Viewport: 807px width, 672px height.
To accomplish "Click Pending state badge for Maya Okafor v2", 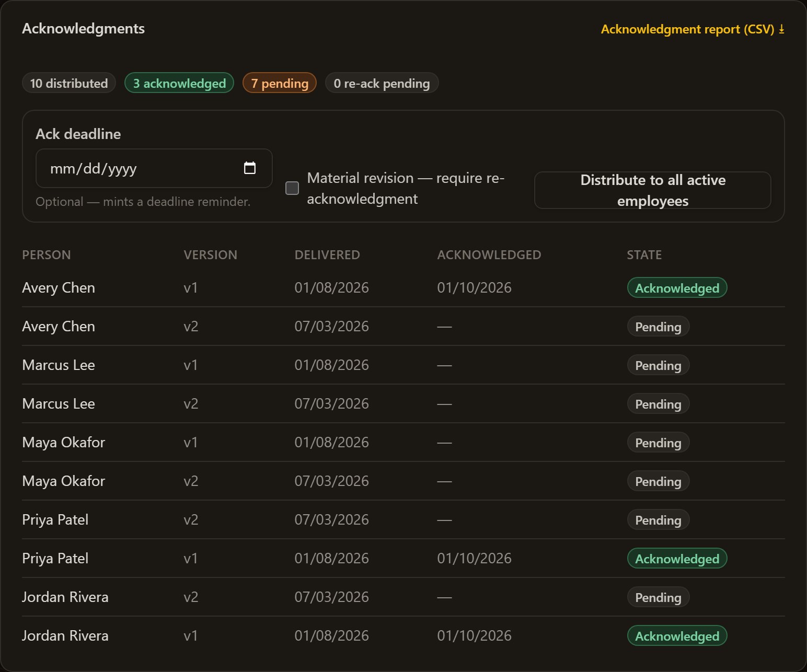I will [658, 481].
